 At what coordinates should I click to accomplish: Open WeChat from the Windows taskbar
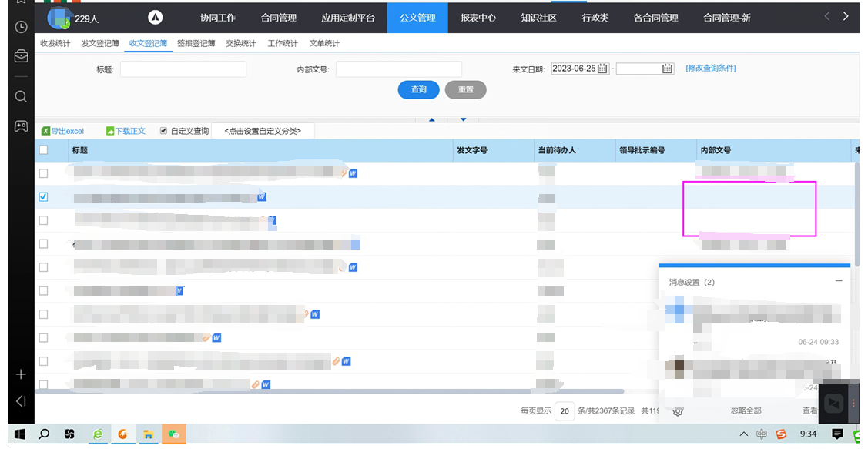click(x=174, y=434)
